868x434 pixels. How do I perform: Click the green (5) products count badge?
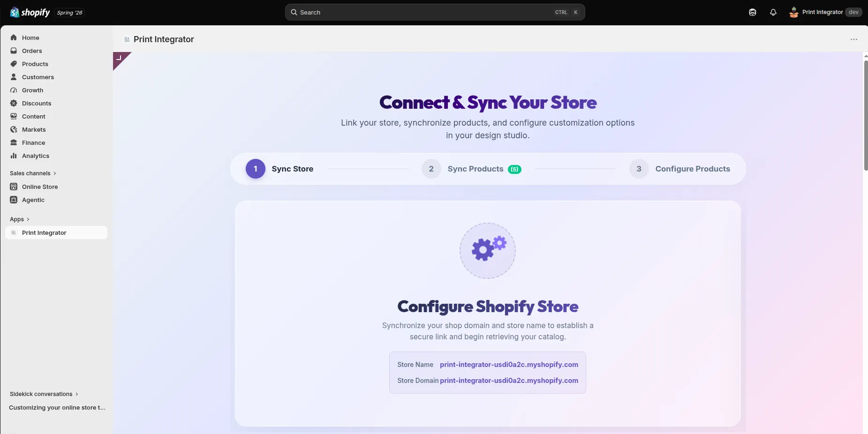click(514, 169)
